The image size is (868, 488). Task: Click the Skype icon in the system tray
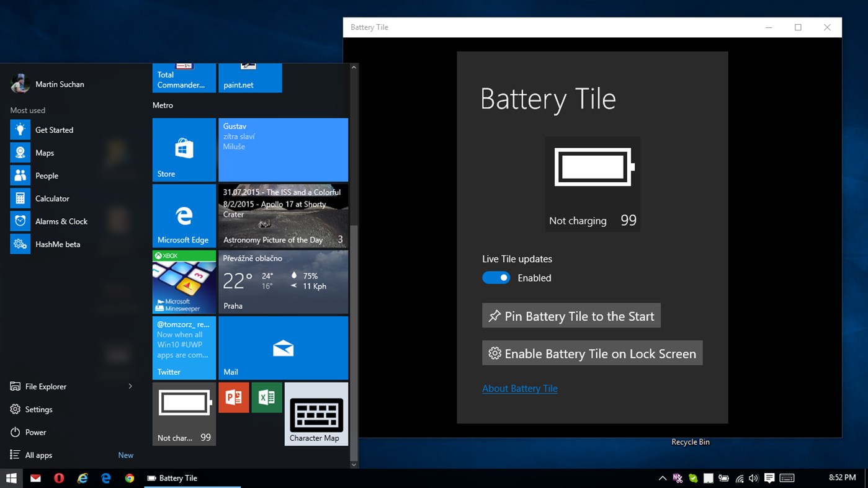[693, 478]
